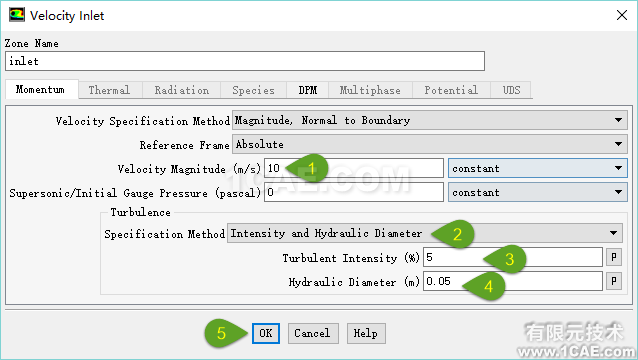Image resolution: width=638 pixels, height=360 pixels.
Task: Click the Velocity Magnitude input field
Action: point(354,168)
